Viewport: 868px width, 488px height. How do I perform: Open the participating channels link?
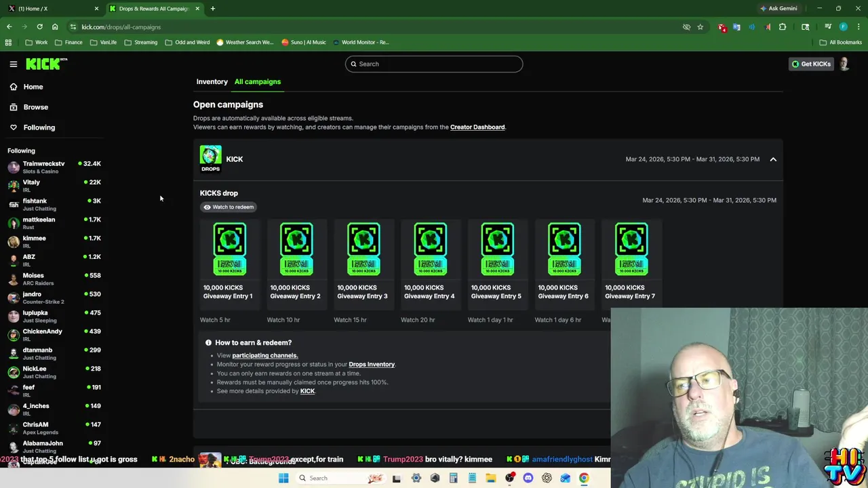(264, 355)
